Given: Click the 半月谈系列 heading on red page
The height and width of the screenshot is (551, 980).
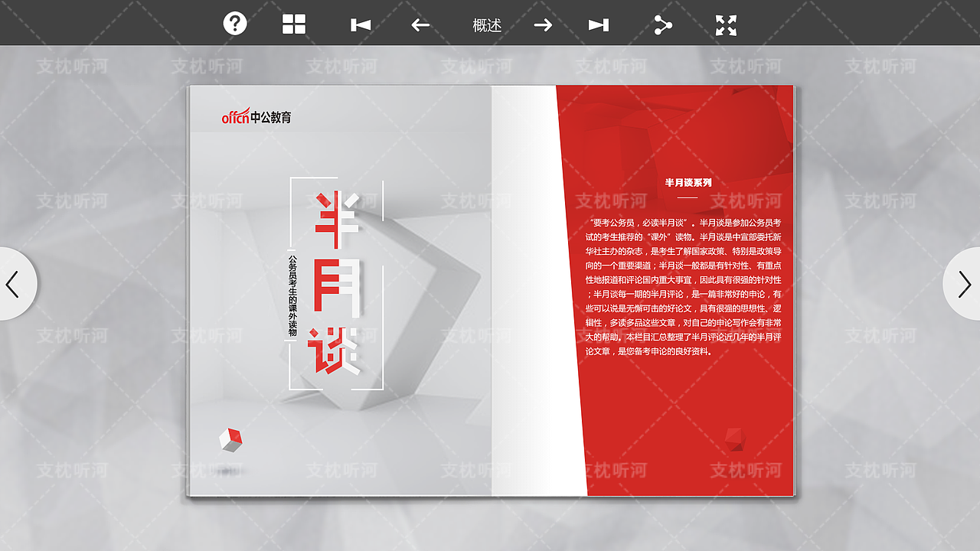Looking at the screenshot, I should (687, 182).
